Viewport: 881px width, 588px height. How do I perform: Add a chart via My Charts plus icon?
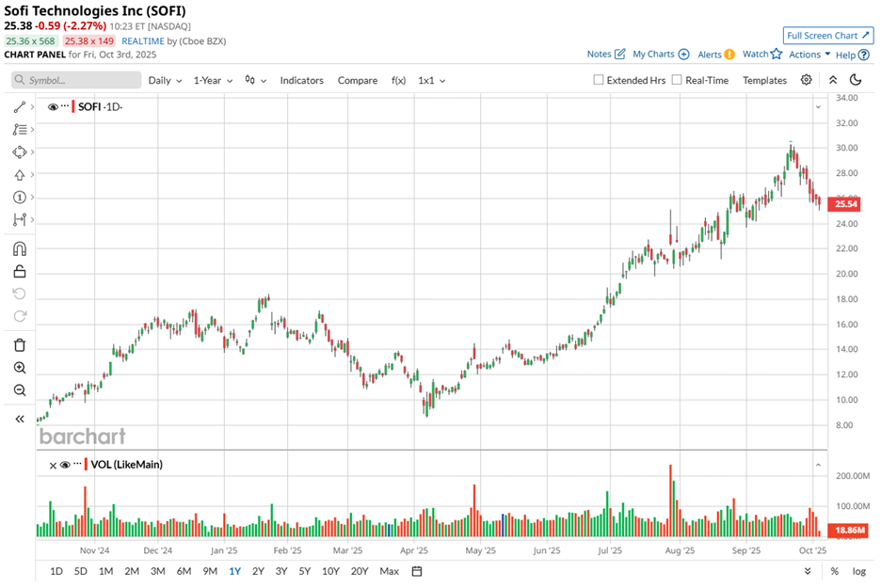[x=683, y=54]
